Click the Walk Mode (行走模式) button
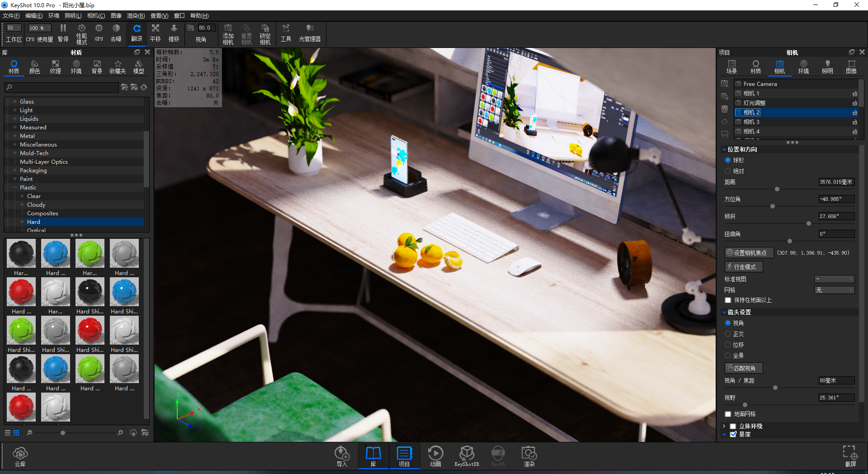The width and height of the screenshot is (868, 474). [x=744, y=267]
